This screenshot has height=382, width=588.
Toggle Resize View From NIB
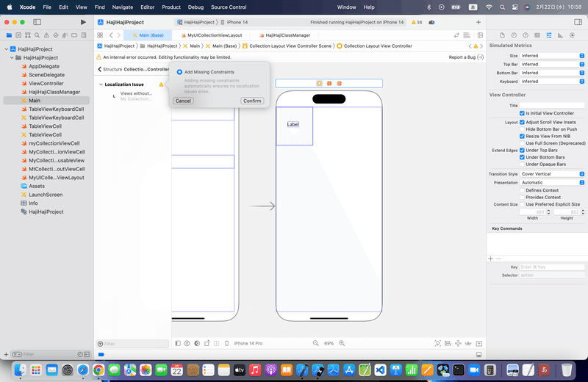(x=522, y=137)
